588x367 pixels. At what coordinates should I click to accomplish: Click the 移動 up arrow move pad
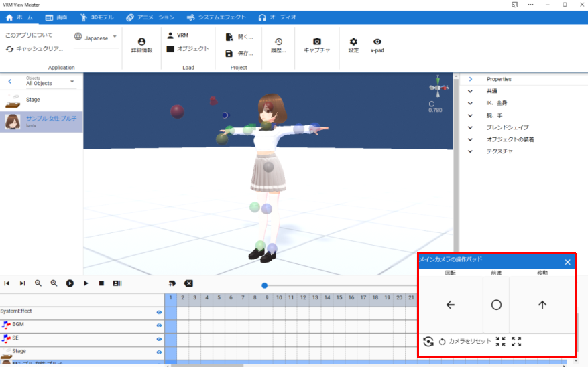(542, 305)
